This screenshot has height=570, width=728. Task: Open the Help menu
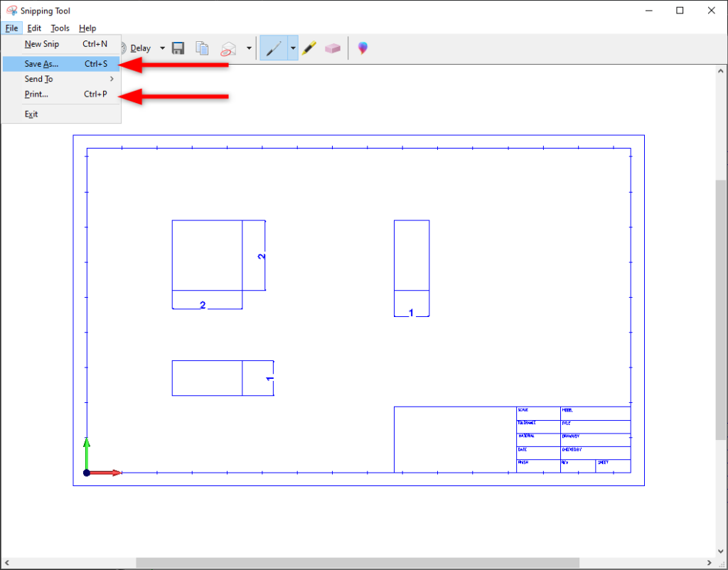(x=87, y=28)
